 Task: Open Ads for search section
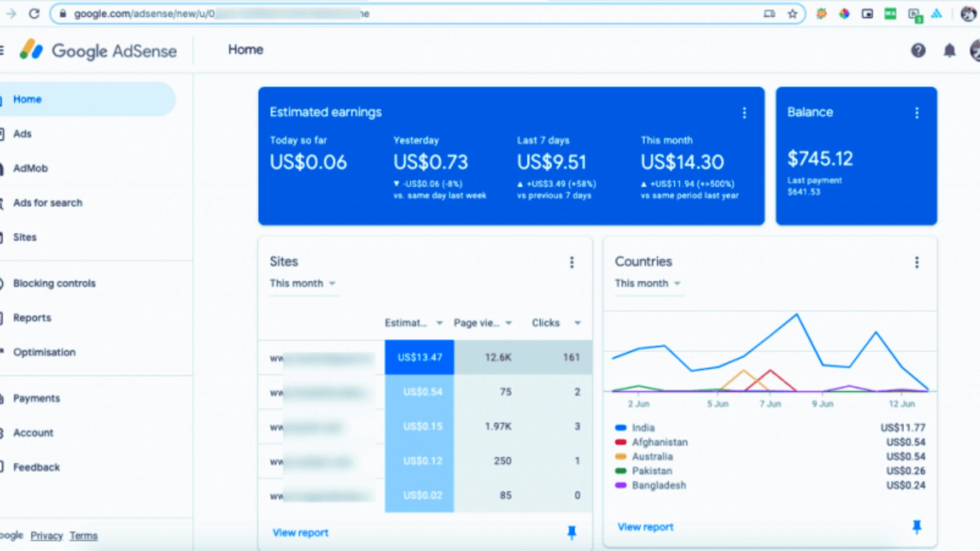tap(47, 203)
